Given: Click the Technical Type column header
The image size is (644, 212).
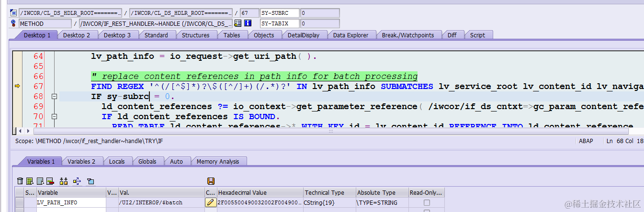Looking at the screenshot, I should (329, 192).
